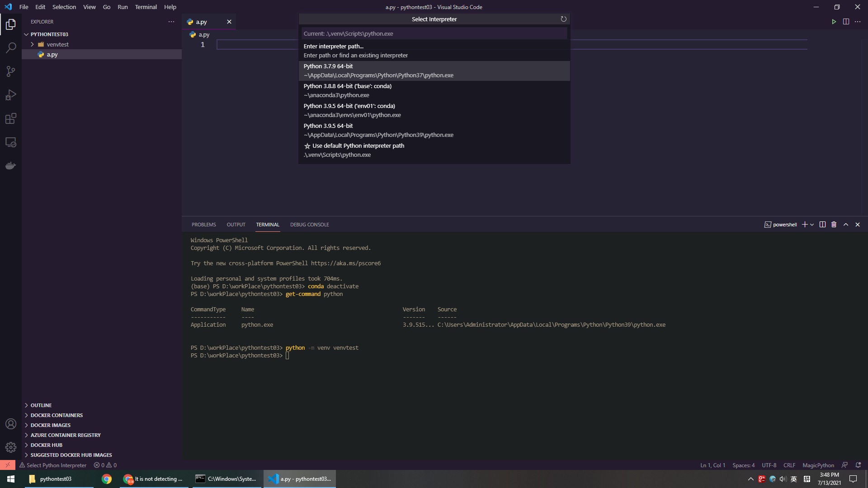Open the terminal profile dropdown arrow
The image size is (868, 488).
pos(811,224)
